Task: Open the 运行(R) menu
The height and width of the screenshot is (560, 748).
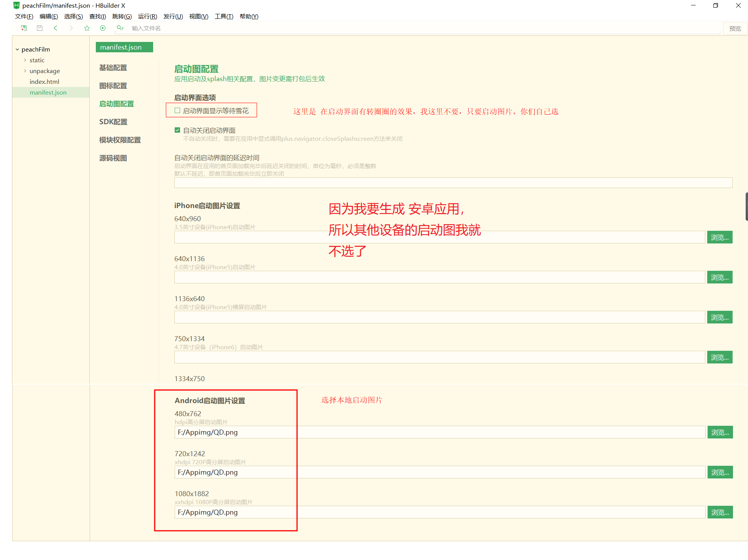Action: click(x=148, y=16)
